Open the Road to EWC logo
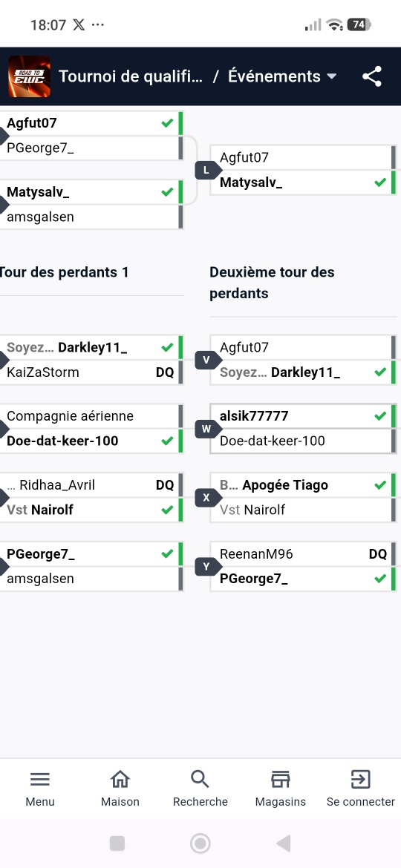Screen dimensions: 401x868 [x=30, y=76]
